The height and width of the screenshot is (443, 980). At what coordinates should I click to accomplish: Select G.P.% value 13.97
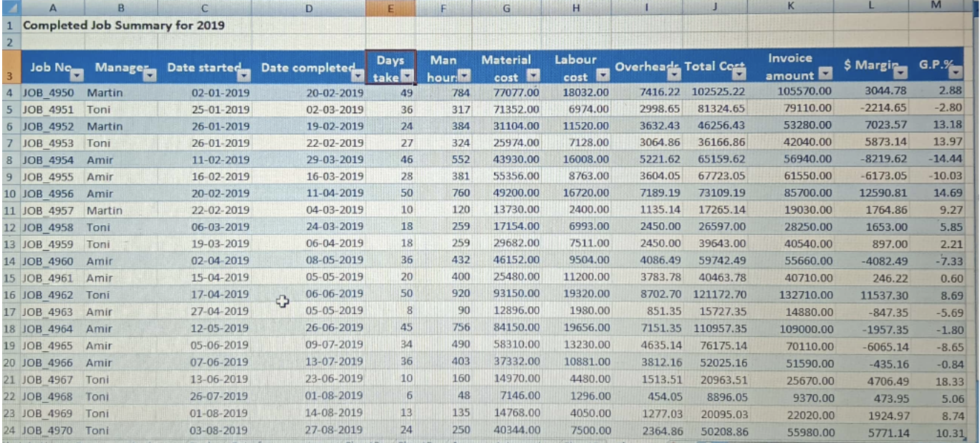click(948, 142)
